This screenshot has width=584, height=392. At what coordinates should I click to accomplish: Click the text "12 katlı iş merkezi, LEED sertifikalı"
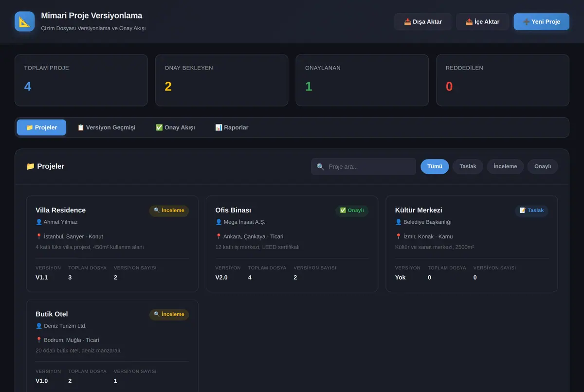257,247
